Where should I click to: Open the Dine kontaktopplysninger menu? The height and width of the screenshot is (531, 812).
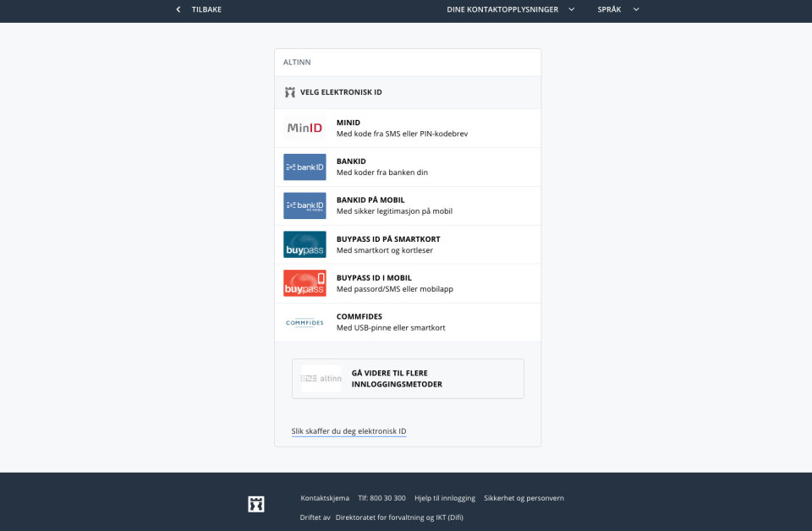tap(511, 9)
